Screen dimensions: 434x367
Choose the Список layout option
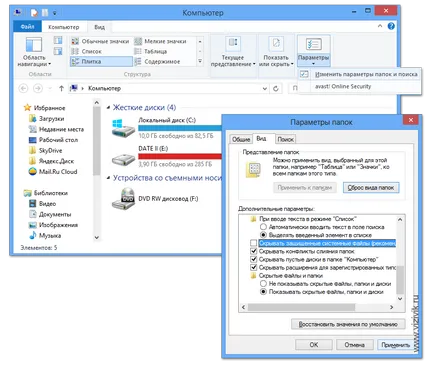point(87,51)
